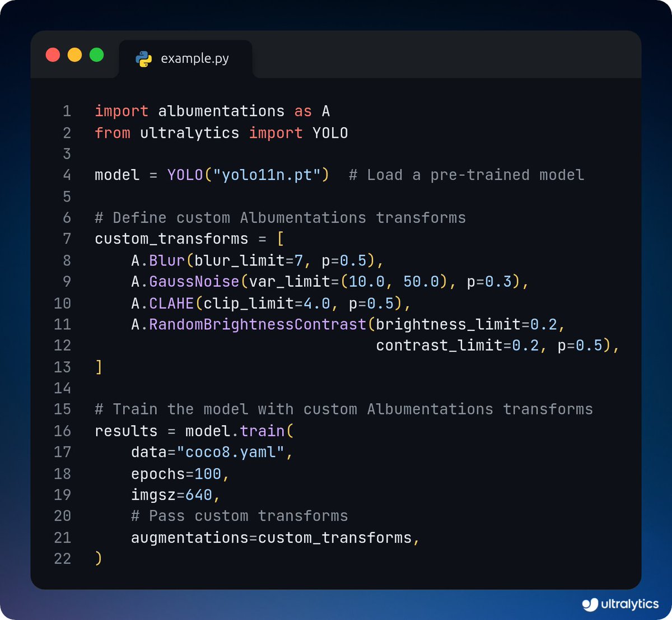The image size is (672, 620).
Task: Click line number 3 in the gutter
Action: click(x=67, y=154)
